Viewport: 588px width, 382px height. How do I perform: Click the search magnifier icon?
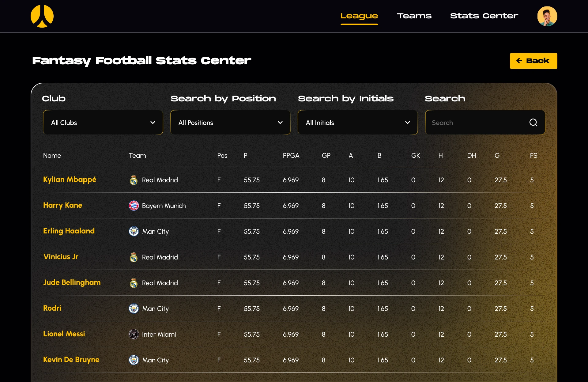tap(533, 122)
